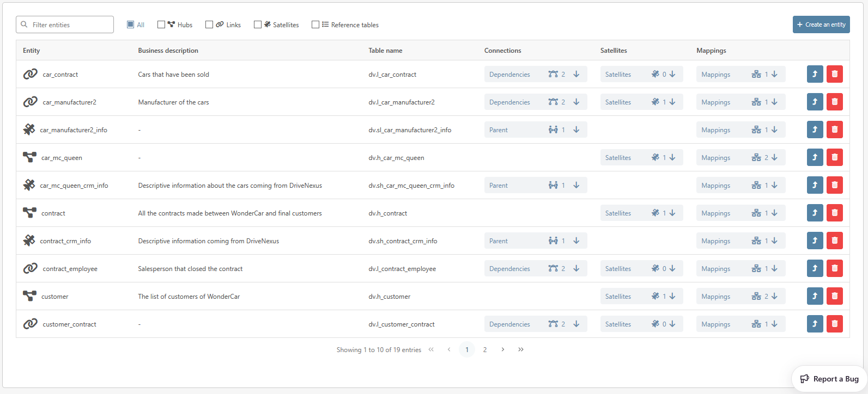The image size is (868, 394).
Task: Click the satellite icon beside contract_crm_info
Action: click(29, 241)
